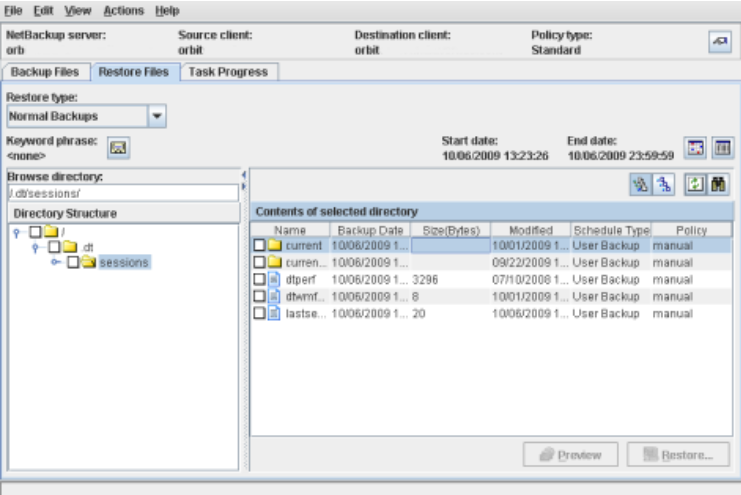Screen dimensions: 741x495
Task: Click the Browse directory path field
Action: coord(123,193)
